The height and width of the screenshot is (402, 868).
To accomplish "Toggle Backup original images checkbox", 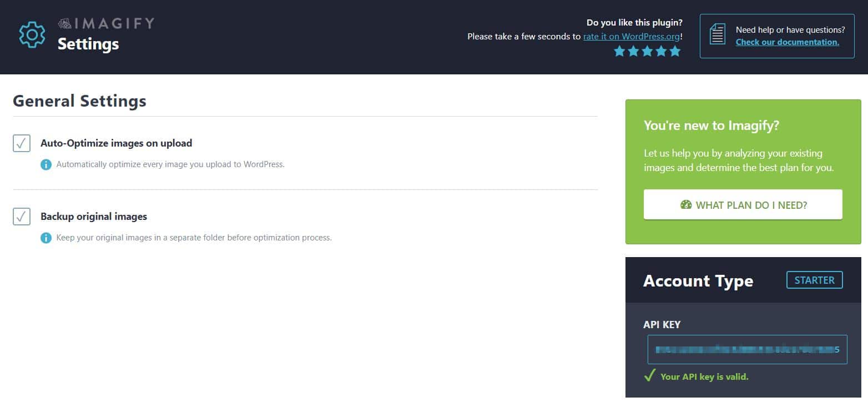I will (22, 217).
